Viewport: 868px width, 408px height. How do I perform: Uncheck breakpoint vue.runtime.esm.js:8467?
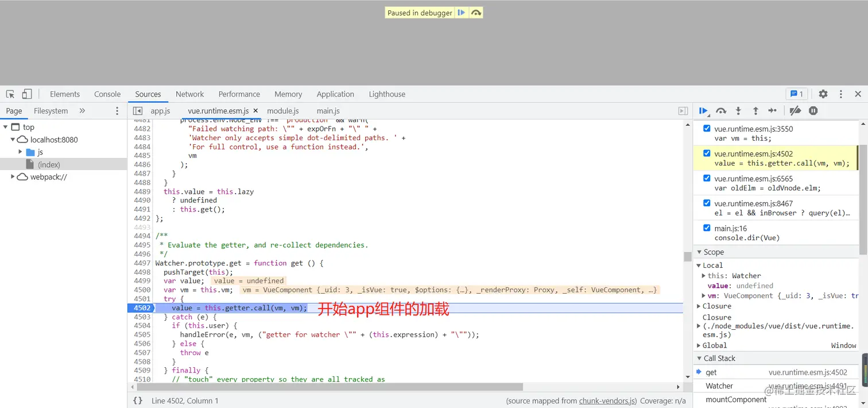pyautogui.click(x=707, y=203)
